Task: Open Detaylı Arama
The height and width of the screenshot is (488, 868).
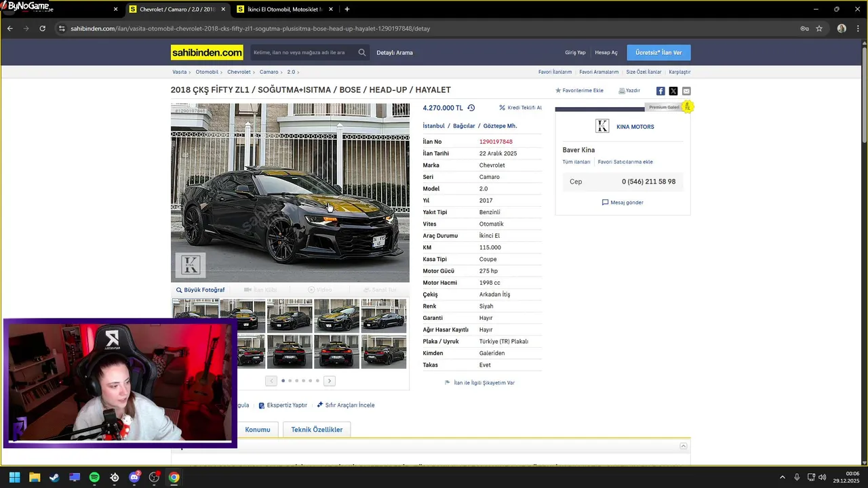Action: pos(395,53)
